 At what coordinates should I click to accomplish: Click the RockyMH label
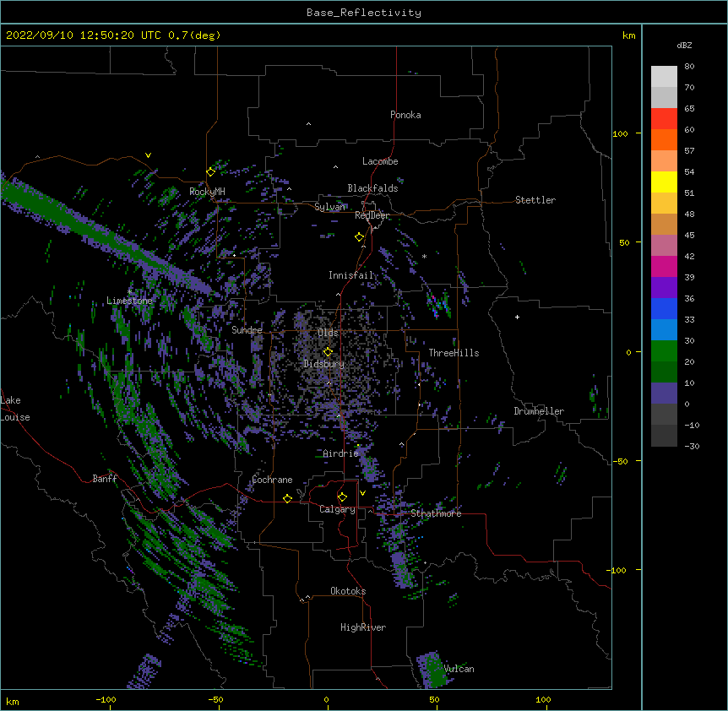tap(207, 192)
